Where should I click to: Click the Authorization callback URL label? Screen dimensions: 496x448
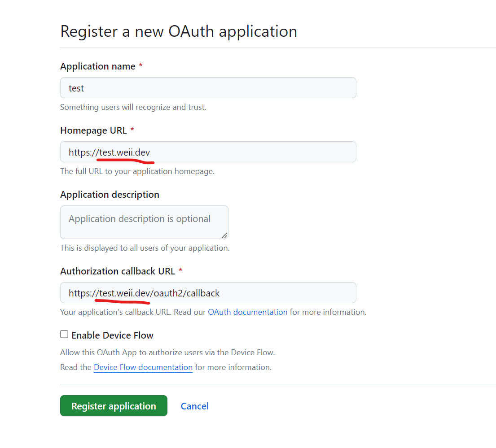click(118, 271)
